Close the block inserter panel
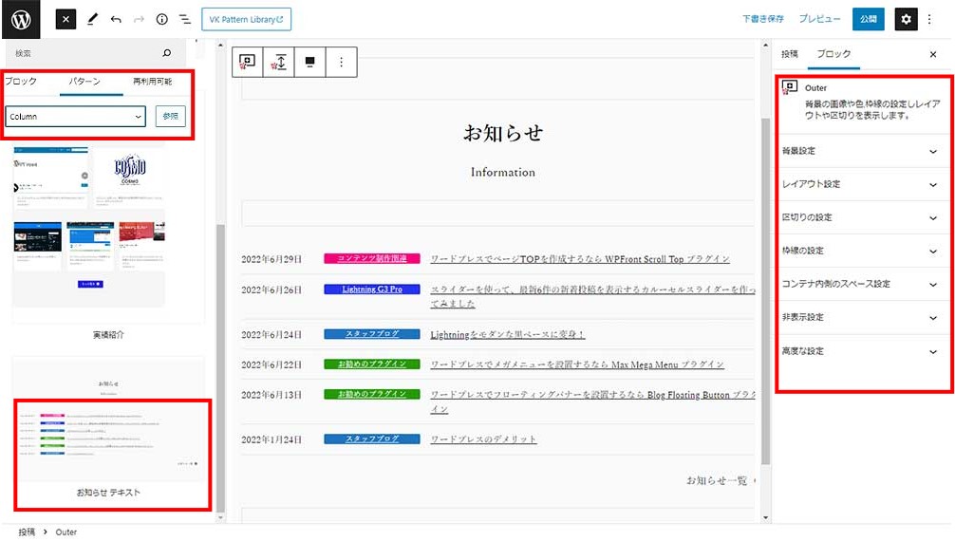The image size is (955, 560). point(66,19)
